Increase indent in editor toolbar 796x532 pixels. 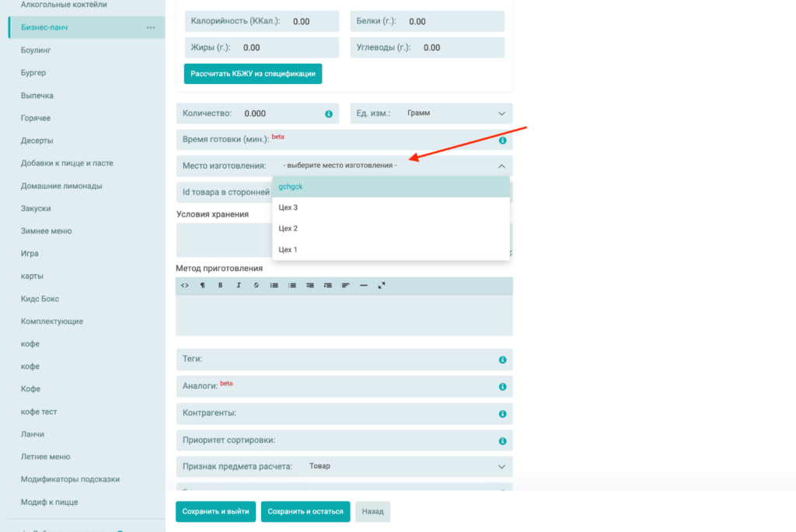(x=328, y=286)
